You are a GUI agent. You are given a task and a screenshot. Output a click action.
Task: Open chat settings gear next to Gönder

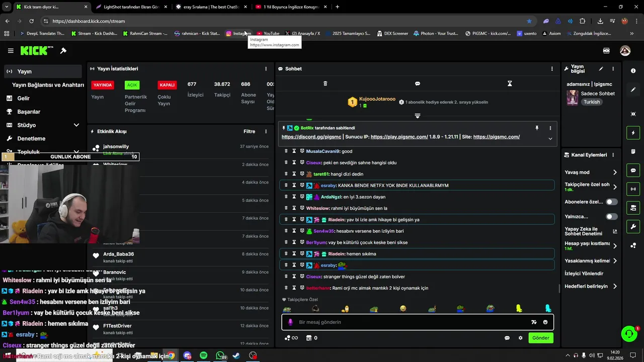[x=520, y=338]
